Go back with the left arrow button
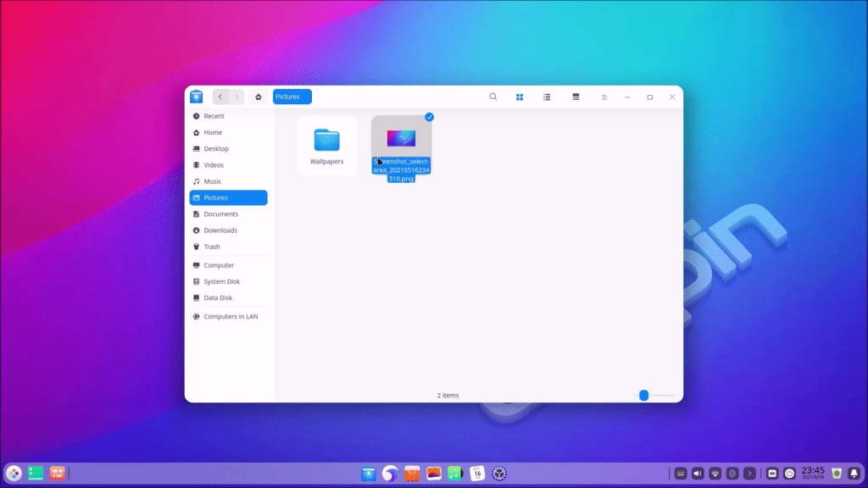 (220, 97)
